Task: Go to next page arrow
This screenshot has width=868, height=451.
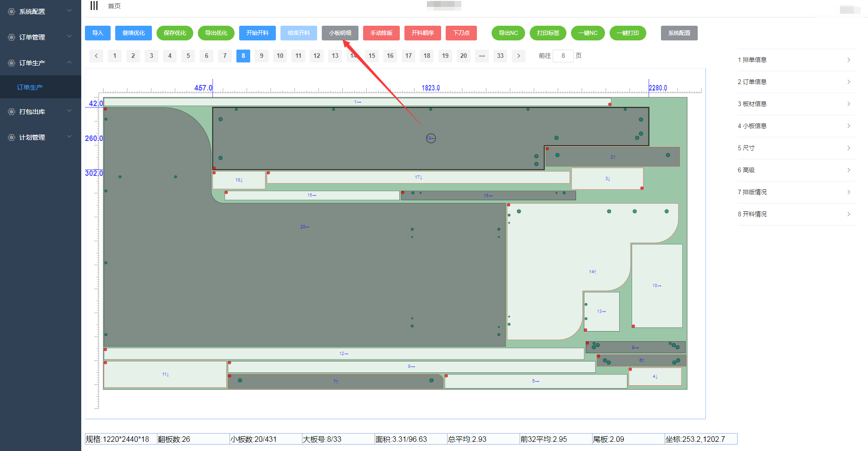Action: point(519,56)
